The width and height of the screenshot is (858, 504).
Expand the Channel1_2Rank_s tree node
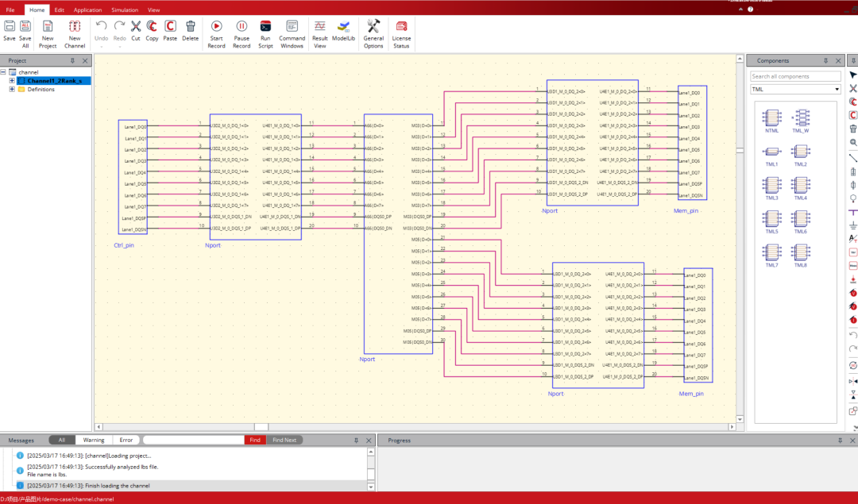[x=12, y=81]
